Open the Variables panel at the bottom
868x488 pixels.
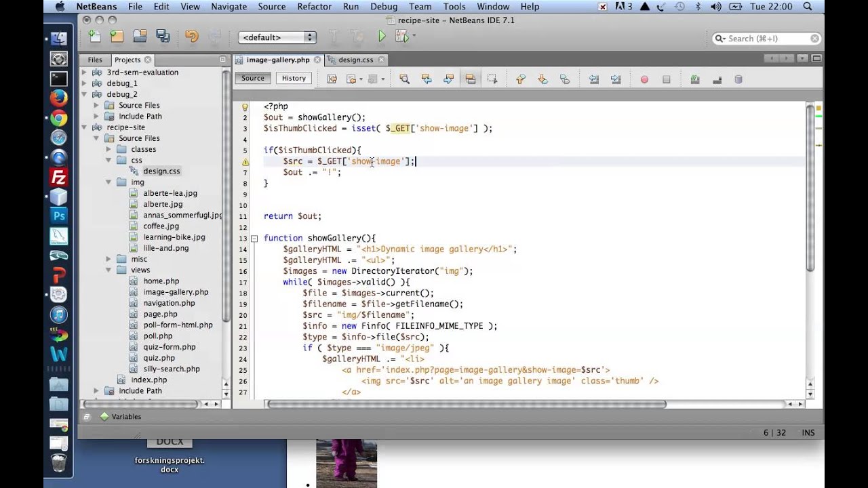pos(121,417)
